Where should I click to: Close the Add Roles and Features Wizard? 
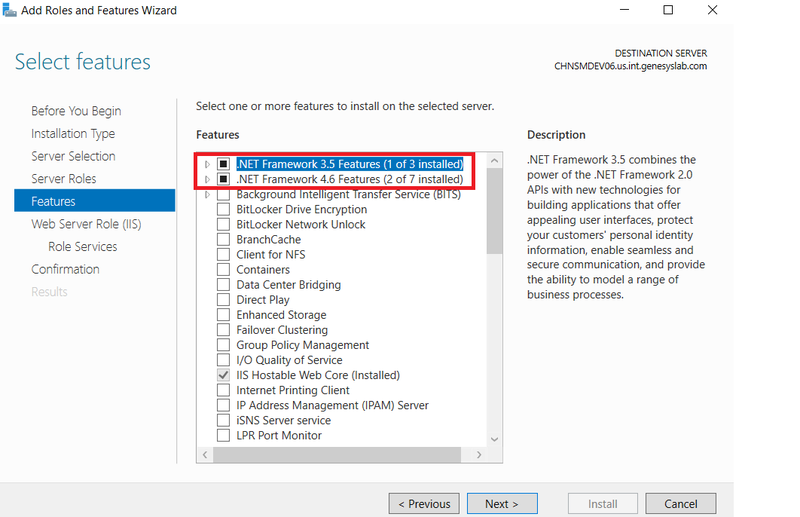(x=712, y=10)
